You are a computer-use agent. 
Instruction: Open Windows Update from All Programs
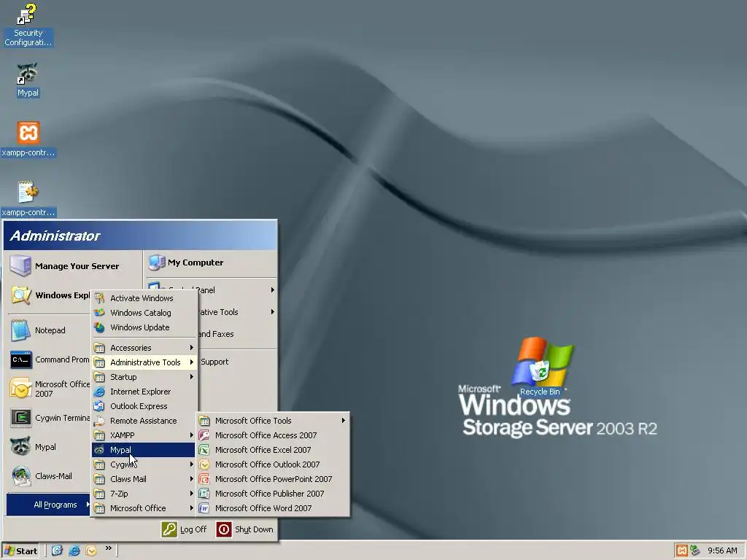point(144,327)
